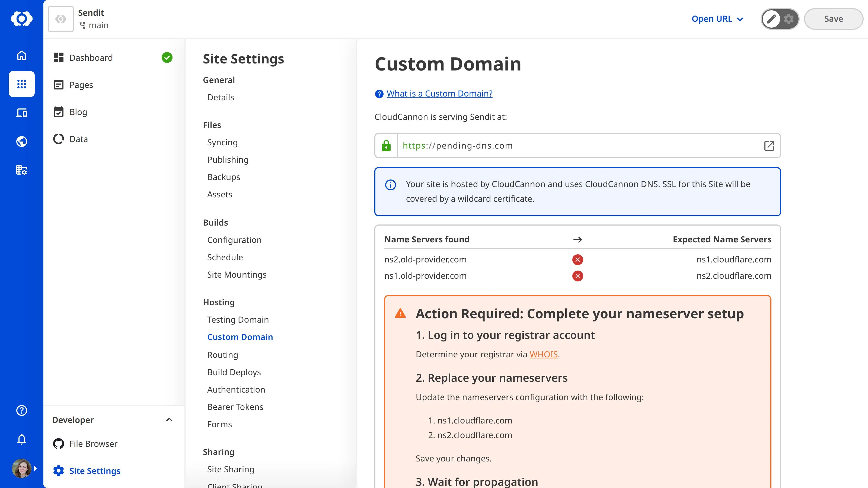Open pending-dns.com in new tab icon
This screenshot has width=868, height=488.
click(x=769, y=146)
